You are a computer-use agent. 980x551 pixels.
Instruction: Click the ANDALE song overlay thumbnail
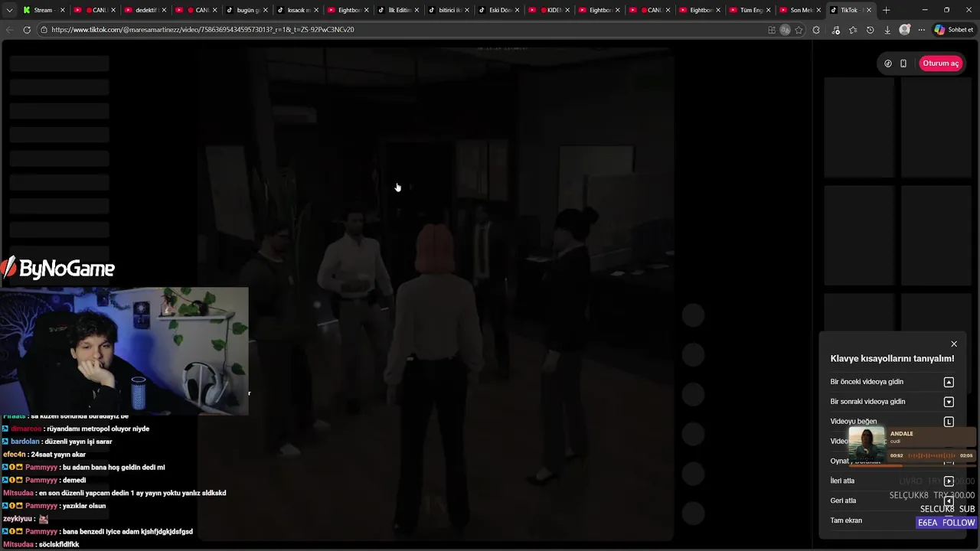(867, 445)
